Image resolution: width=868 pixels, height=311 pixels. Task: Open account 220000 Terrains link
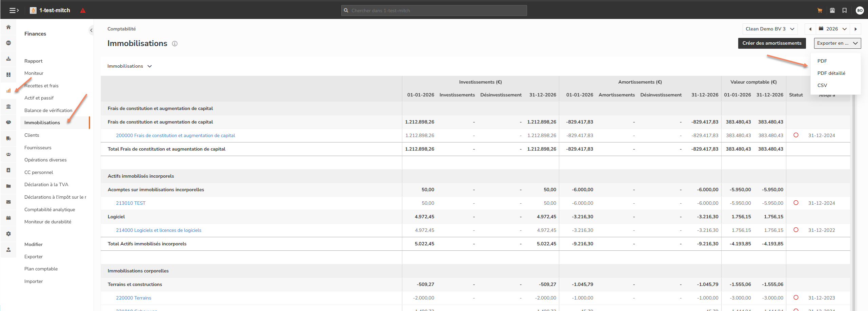pos(134,298)
